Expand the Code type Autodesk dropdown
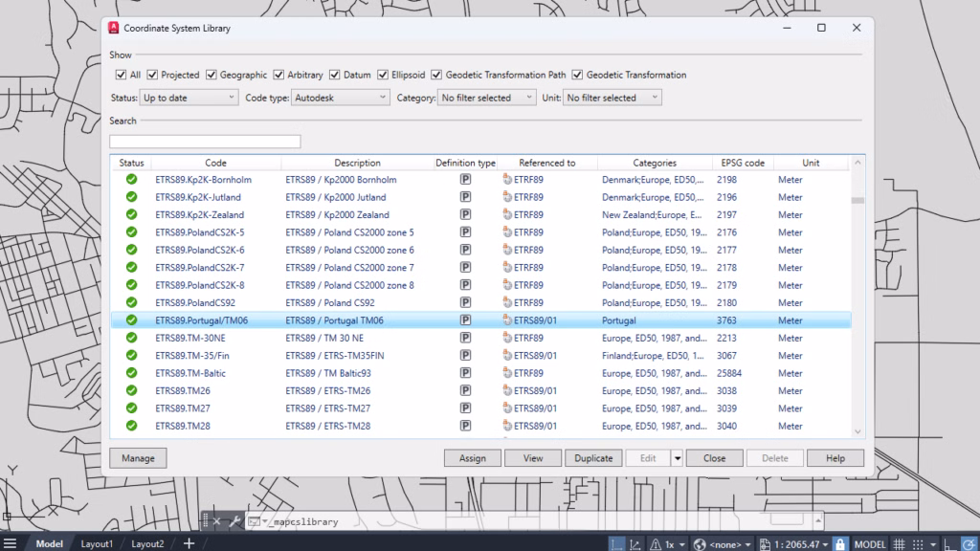Image resolution: width=980 pixels, height=551 pixels. 340,98
